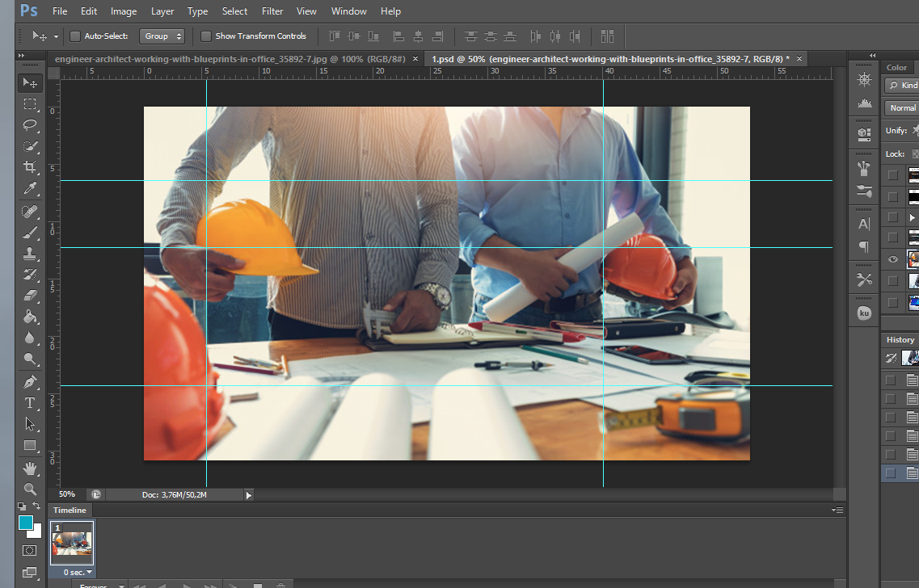Open the Kuler panel icon

pyautogui.click(x=864, y=313)
